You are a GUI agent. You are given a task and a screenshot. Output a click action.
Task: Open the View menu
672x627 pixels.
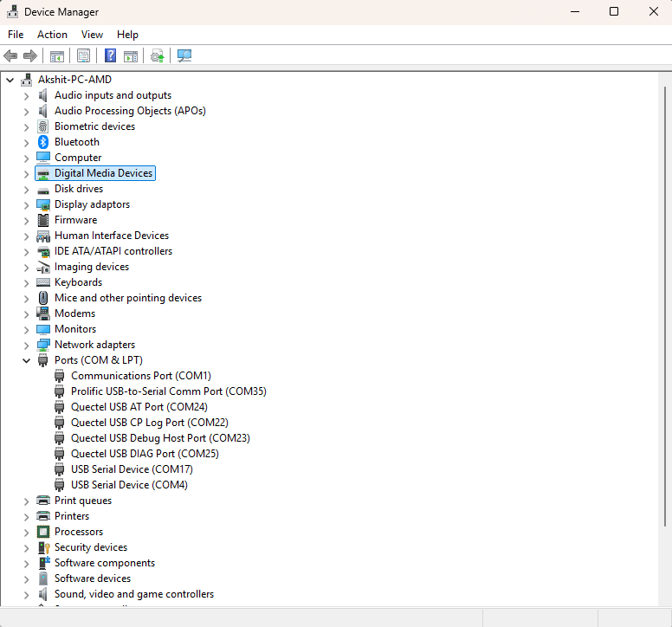point(92,35)
